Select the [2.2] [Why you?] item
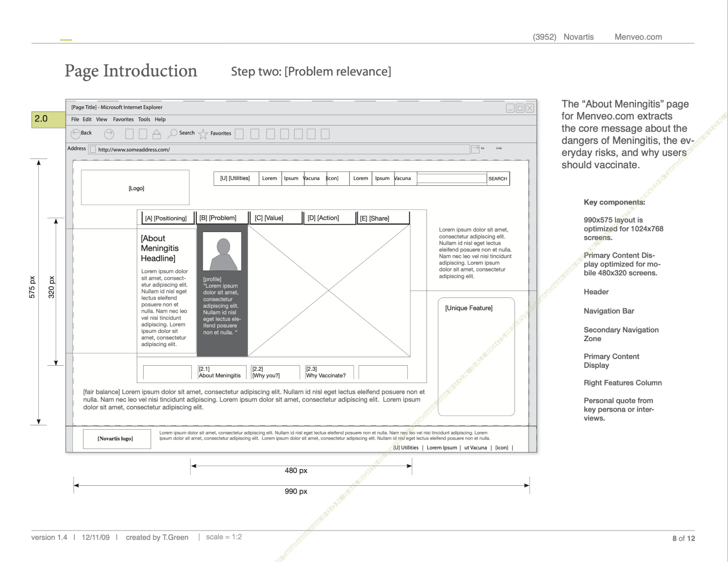The height and width of the screenshot is (562, 728). pyautogui.click(x=275, y=372)
